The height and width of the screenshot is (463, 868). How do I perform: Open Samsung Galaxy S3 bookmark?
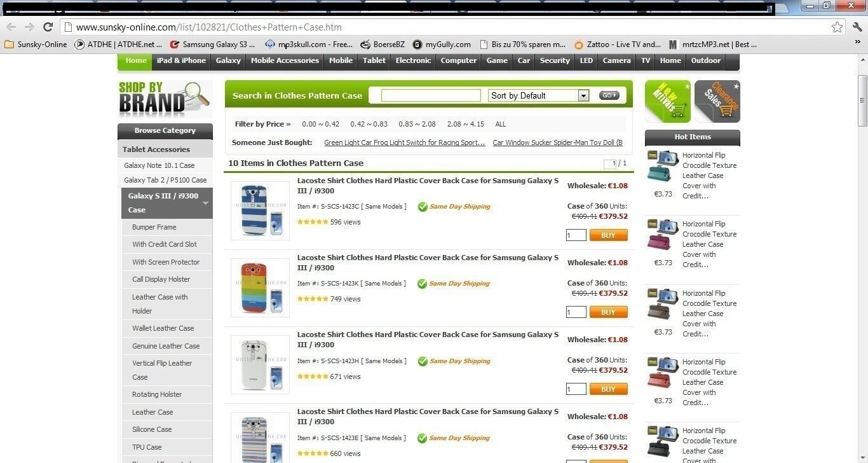click(x=212, y=45)
